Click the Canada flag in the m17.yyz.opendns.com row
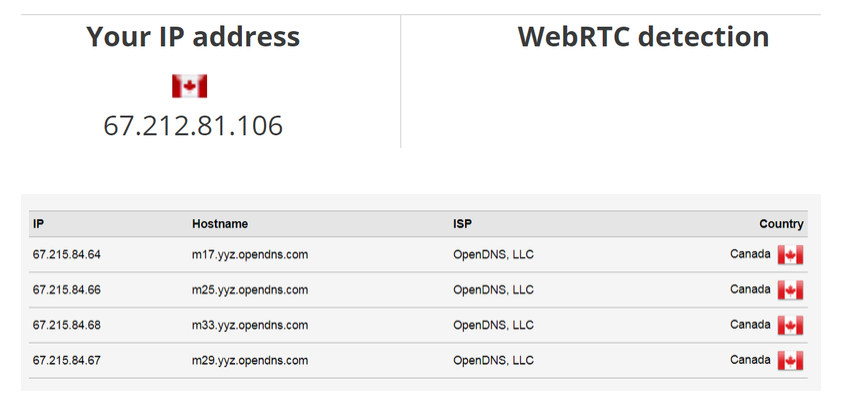 coord(790,254)
